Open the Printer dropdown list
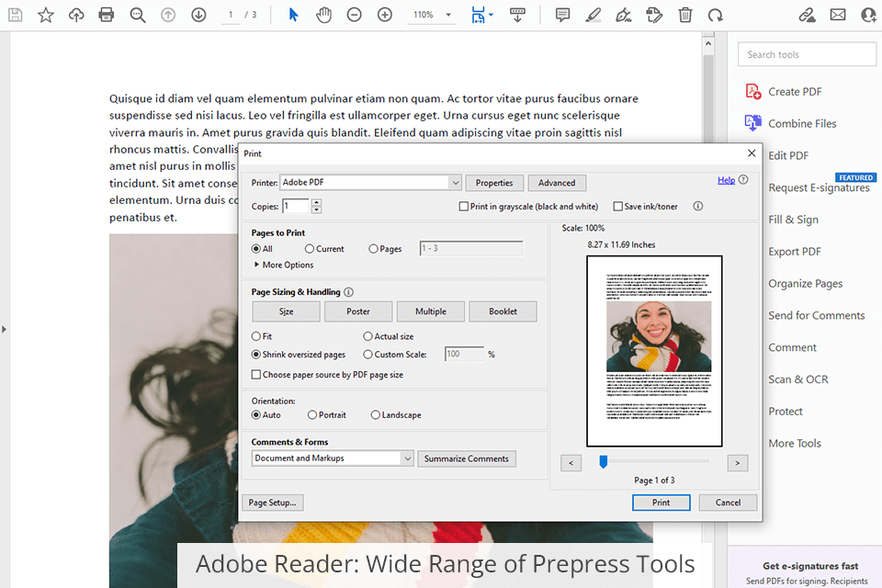The width and height of the screenshot is (882, 588). click(455, 182)
